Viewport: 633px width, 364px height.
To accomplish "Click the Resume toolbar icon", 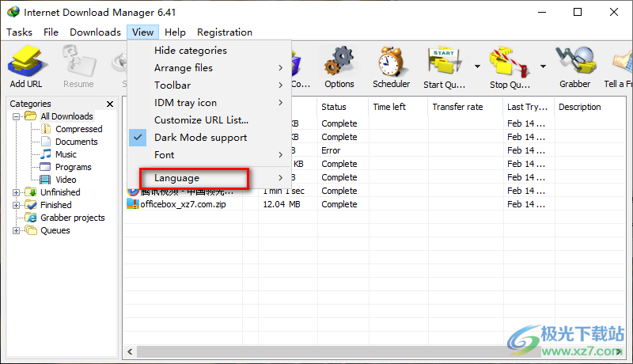I will [78, 62].
